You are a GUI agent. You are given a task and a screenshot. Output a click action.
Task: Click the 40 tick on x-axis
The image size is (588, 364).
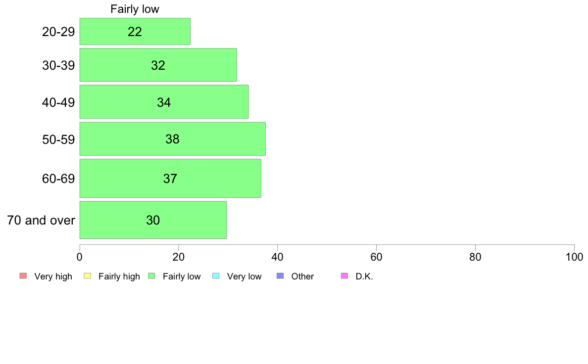click(x=278, y=257)
